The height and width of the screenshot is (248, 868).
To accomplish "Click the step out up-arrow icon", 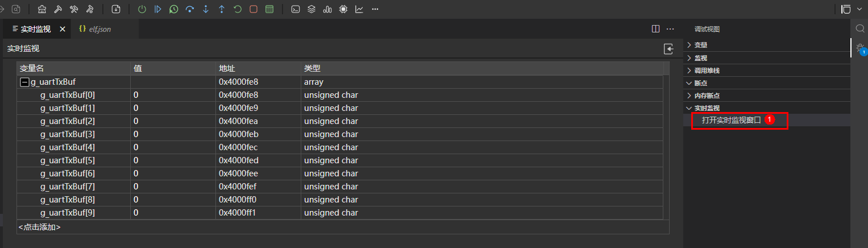I will tap(222, 9).
